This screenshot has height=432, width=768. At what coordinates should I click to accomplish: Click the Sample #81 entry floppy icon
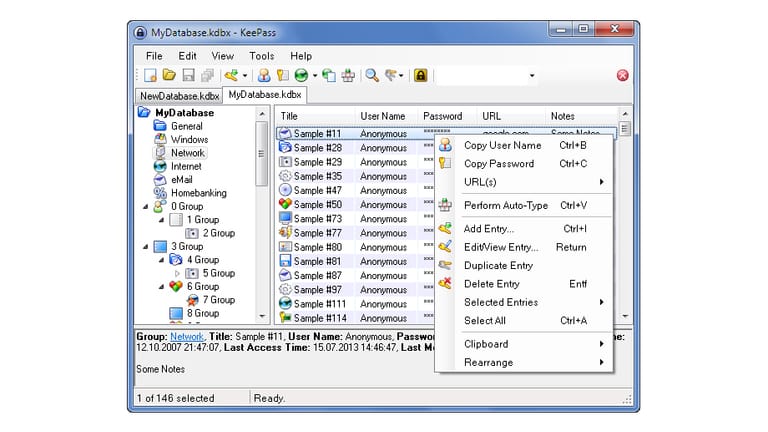[x=285, y=261]
